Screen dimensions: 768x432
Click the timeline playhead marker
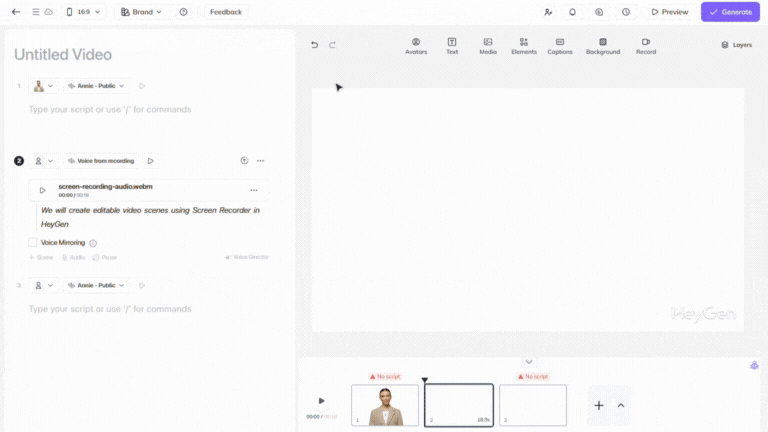(x=425, y=380)
